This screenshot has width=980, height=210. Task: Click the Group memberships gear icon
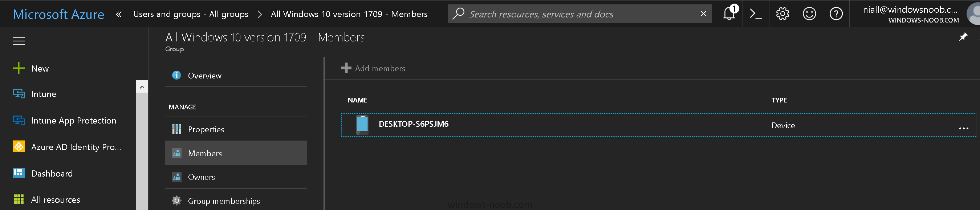coord(176,201)
